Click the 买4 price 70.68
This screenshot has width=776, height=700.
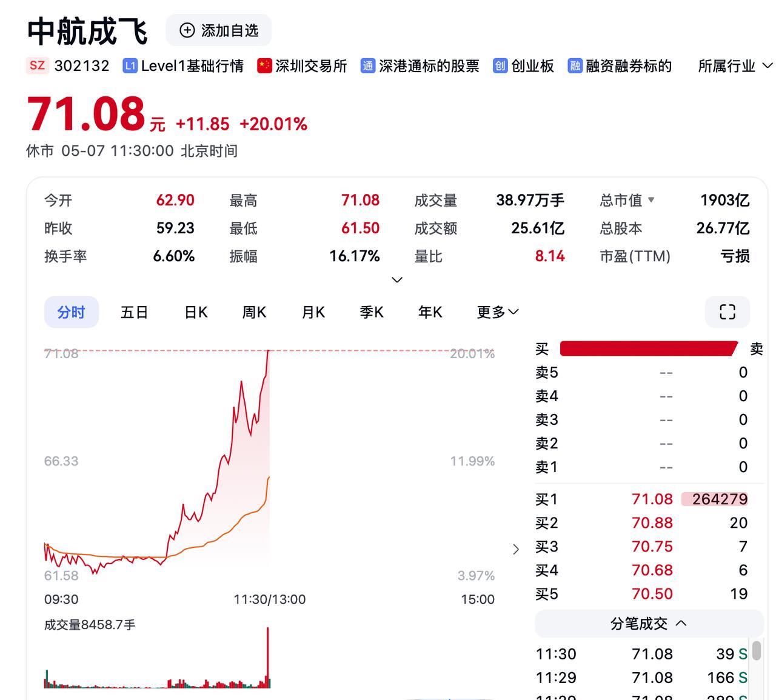click(x=652, y=570)
